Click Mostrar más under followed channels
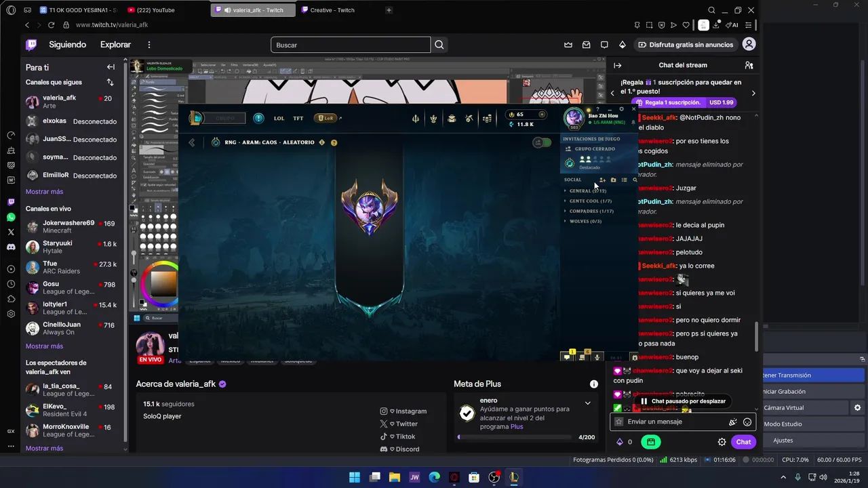 [44, 192]
